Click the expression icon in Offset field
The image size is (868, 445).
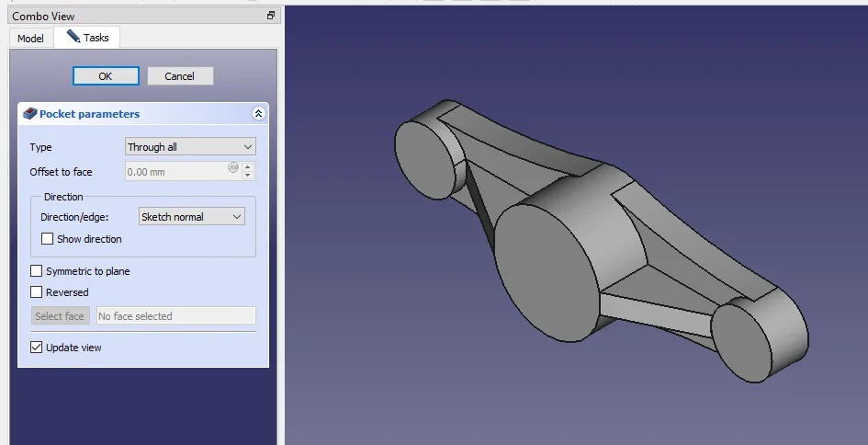pyautogui.click(x=232, y=167)
